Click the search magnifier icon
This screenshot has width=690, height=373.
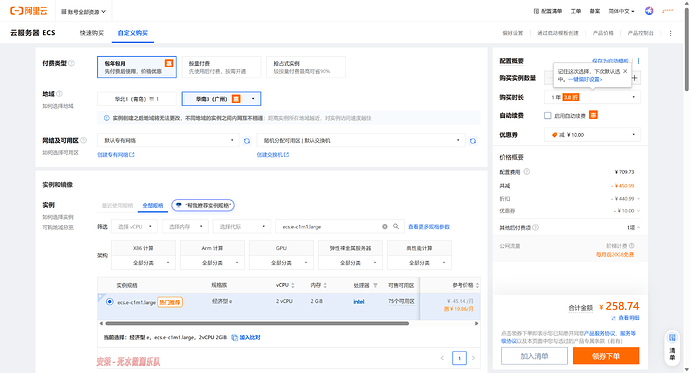coord(396,227)
